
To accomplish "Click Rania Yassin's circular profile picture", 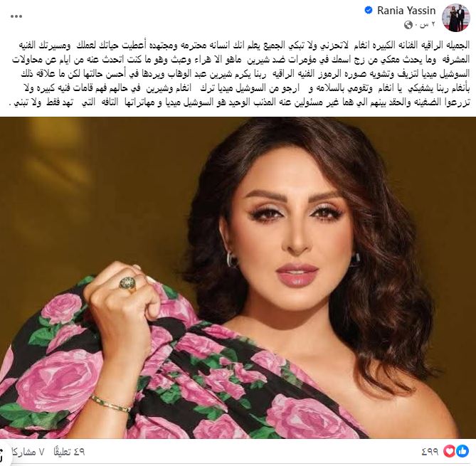I will [456, 18].
